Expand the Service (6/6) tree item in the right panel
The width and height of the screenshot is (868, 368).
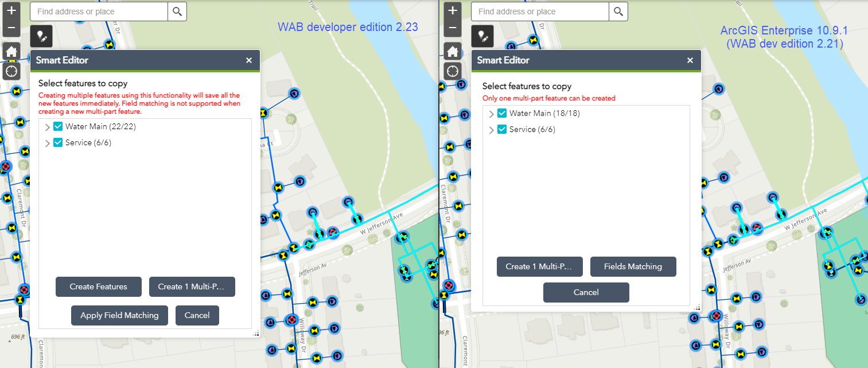coord(491,129)
